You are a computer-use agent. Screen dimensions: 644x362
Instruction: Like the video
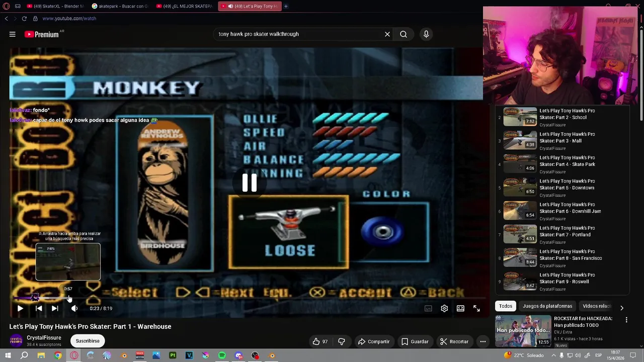[320, 341]
